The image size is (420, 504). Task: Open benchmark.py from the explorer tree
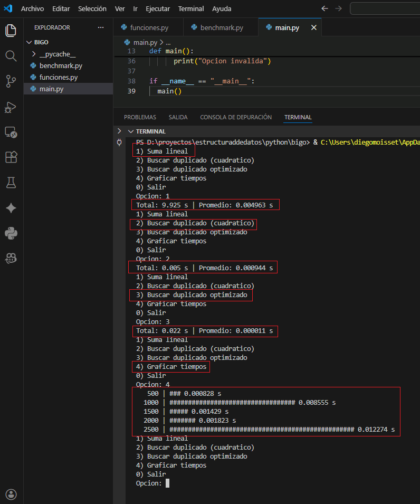[60, 66]
